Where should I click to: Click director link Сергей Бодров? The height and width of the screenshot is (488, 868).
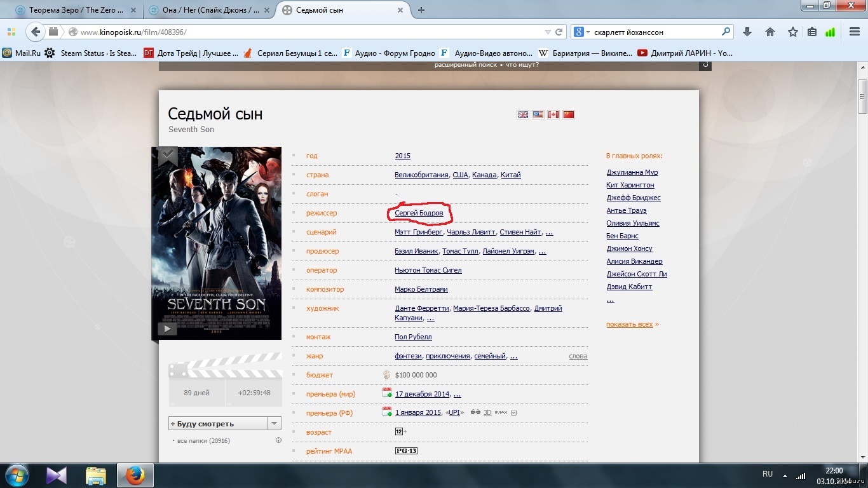[419, 213]
